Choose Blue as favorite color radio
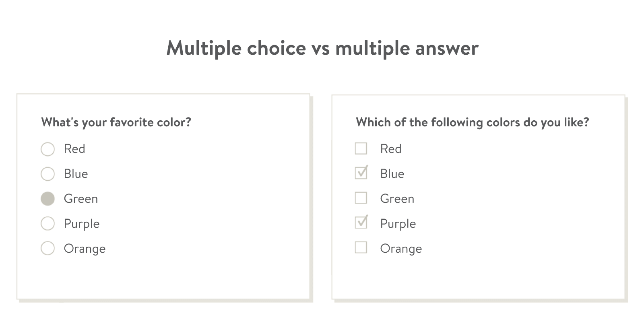This screenshot has width=644, height=334. (47, 174)
